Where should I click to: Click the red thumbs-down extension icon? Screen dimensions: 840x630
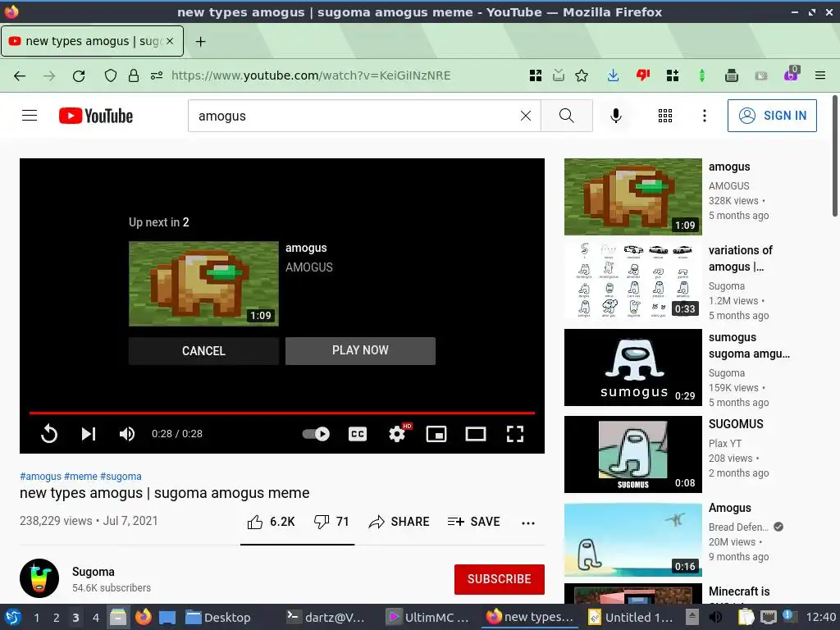pos(642,75)
